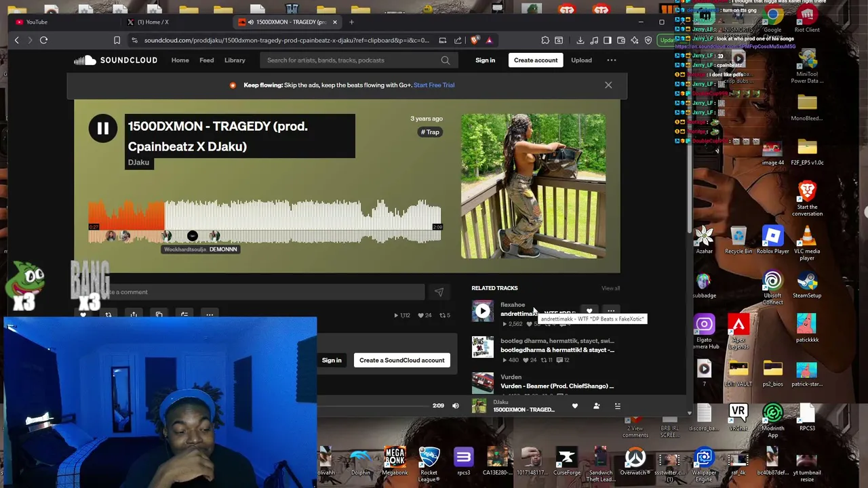Click the now-playing artwork in player bar

point(479,406)
